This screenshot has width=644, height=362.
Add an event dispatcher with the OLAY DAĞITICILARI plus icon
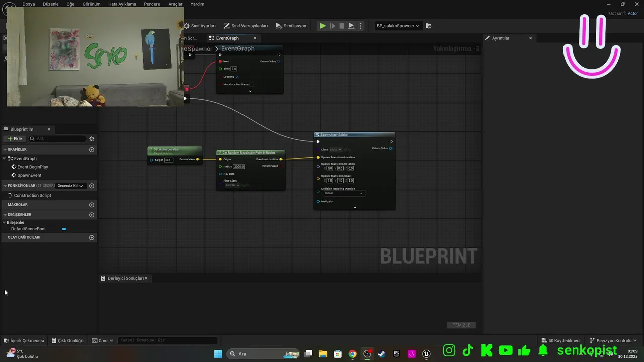tap(92, 237)
